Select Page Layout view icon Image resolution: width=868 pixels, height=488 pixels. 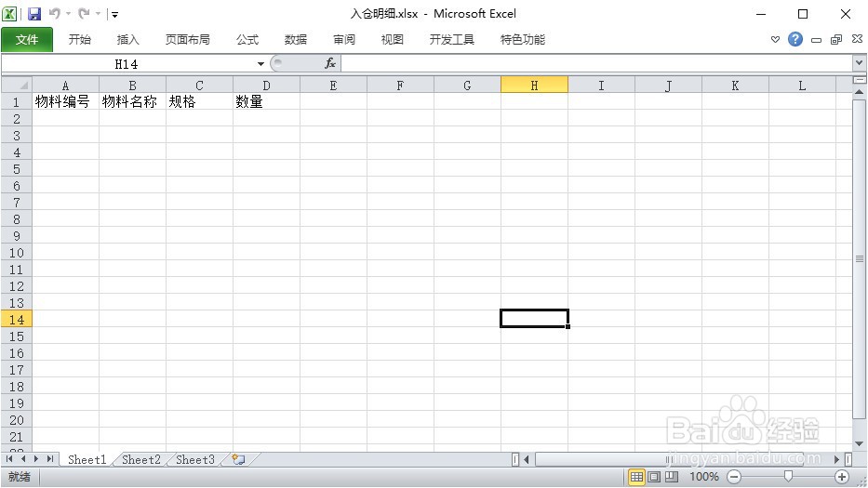(654, 476)
